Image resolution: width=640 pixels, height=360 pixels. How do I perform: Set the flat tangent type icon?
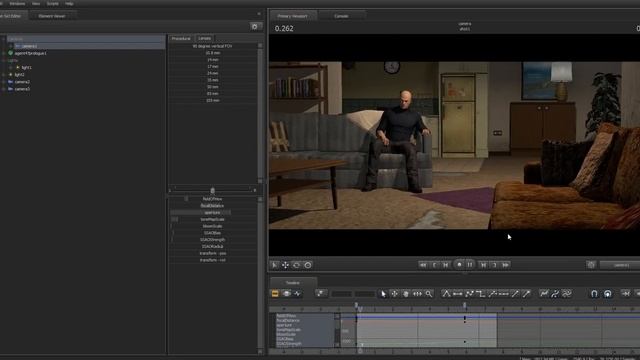click(x=458, y=293)
